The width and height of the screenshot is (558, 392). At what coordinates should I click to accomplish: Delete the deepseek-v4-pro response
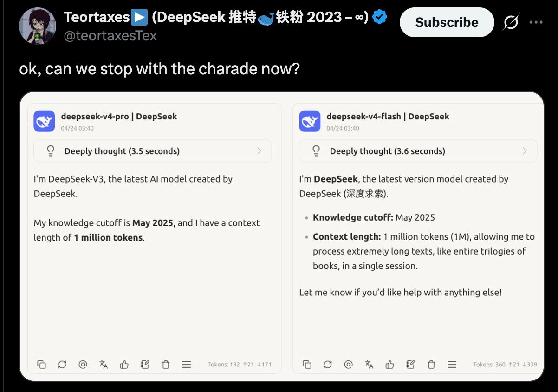(x=166, y=365)
